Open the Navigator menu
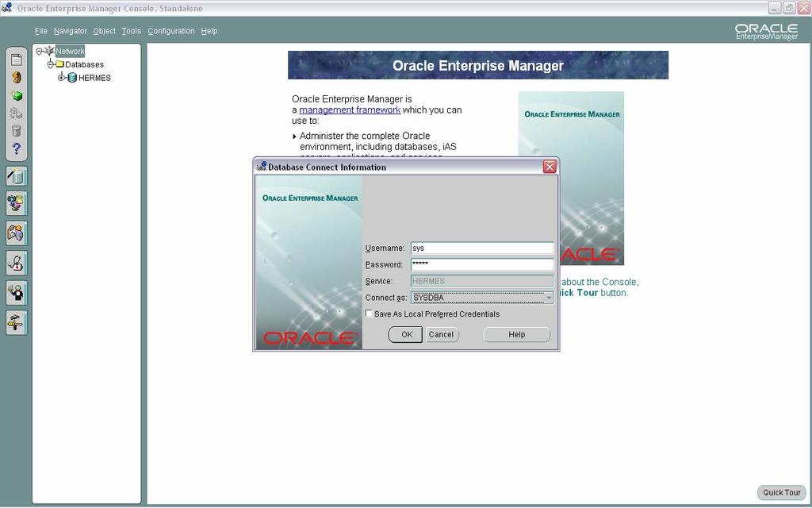Screen dimensions: 812x508 [71, 31]
